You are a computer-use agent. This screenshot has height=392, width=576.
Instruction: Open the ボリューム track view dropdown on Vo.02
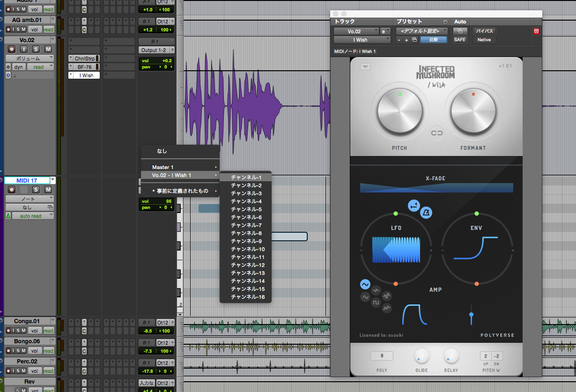(30, 59)
